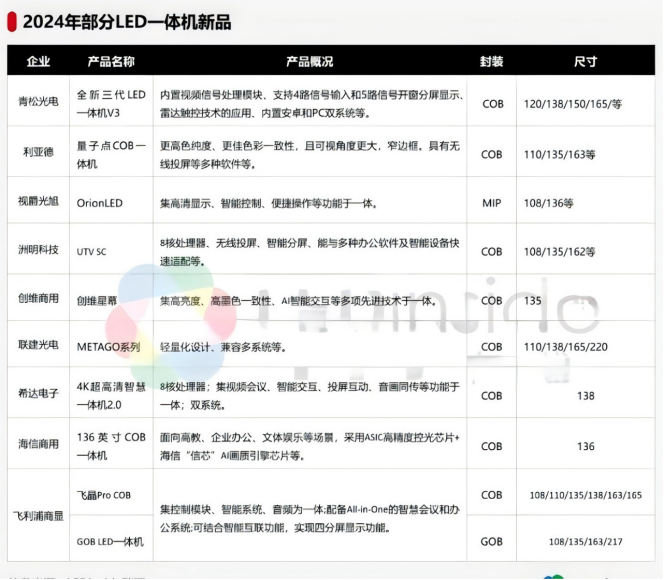Click size value '135' in 创维商用 row
664x580 pixels.
click(x=532, y=301)
